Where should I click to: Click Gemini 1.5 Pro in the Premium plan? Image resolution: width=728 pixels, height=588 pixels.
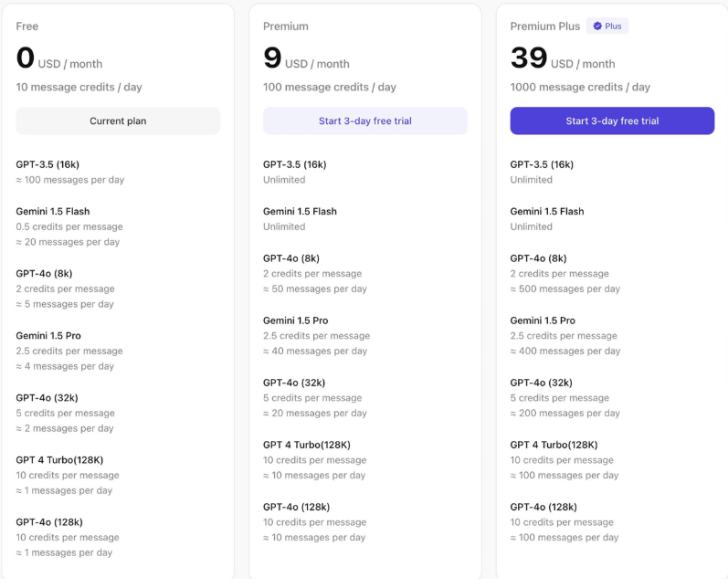point(295,320)
